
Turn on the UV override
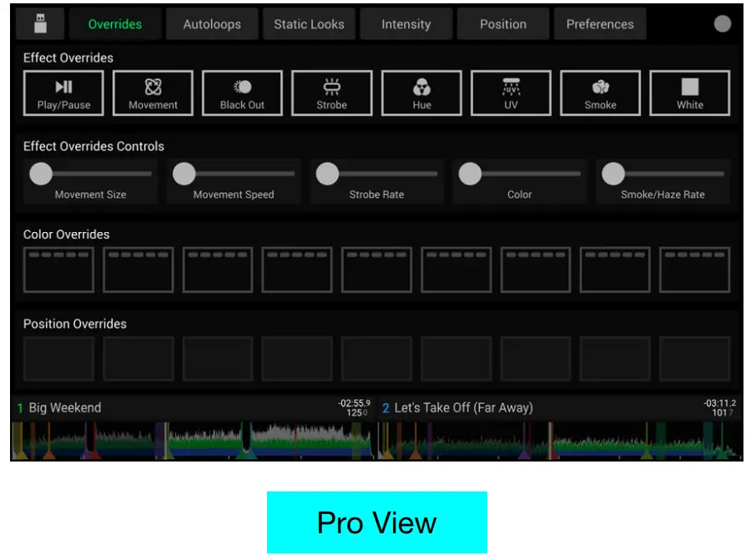coord(511,93)
